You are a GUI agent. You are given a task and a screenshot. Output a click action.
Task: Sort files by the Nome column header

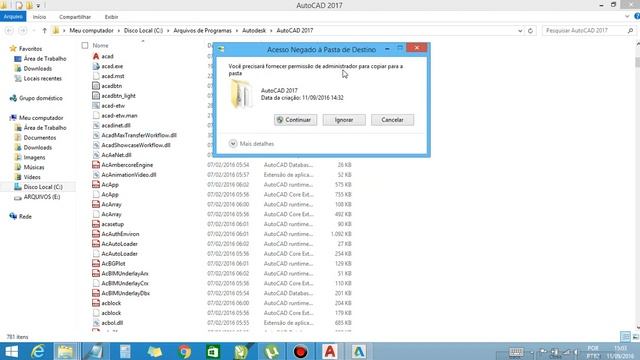100,45
